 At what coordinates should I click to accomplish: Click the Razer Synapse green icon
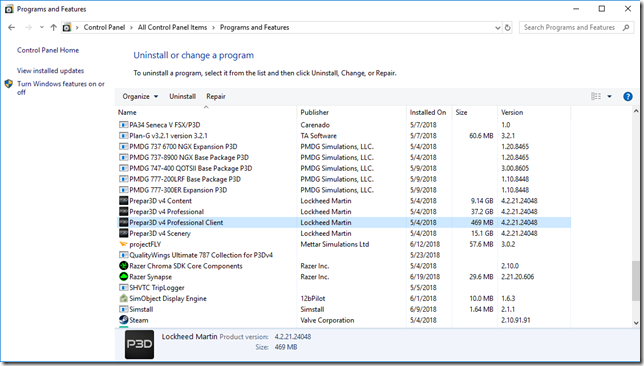coord(123,276)
